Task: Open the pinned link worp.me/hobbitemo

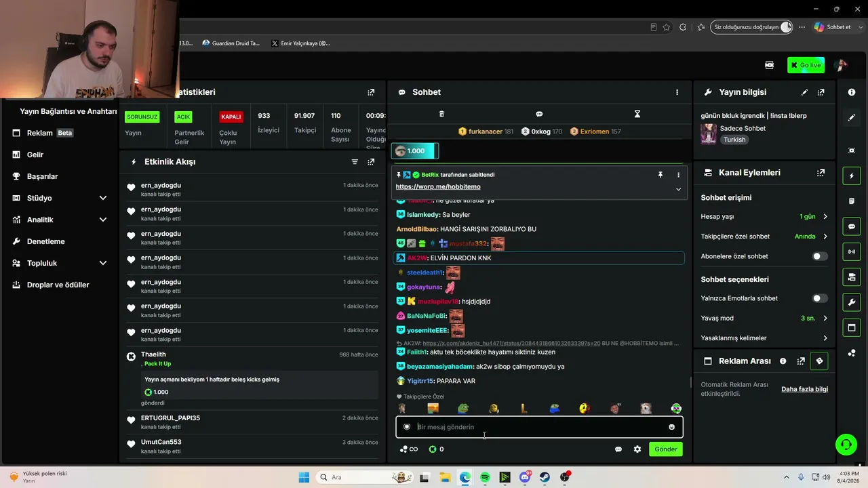Action: 438,187
